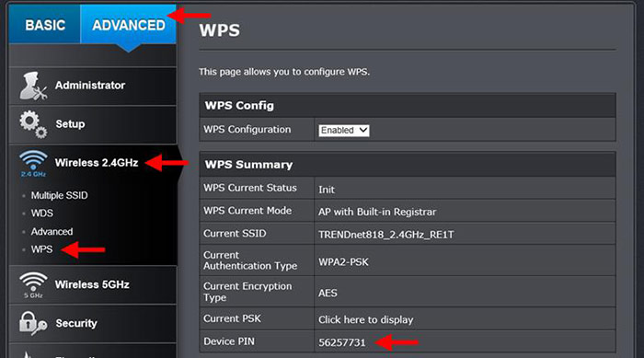Click the Administrator person-with-tools icon
Image resolution: width=644 pixels, height=358 pixels.
coord(33,86)
